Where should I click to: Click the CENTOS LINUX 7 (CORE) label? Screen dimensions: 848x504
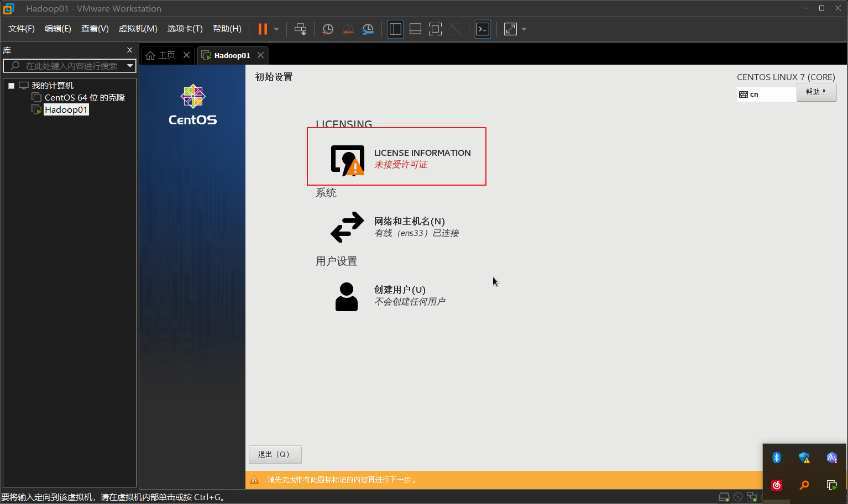(786, 77)
